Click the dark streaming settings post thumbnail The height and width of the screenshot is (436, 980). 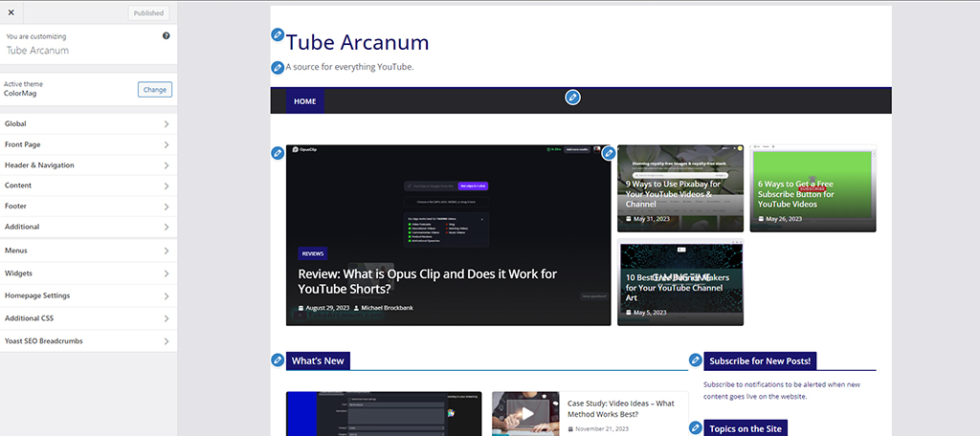pyautogui.click(x=384, y=413)
